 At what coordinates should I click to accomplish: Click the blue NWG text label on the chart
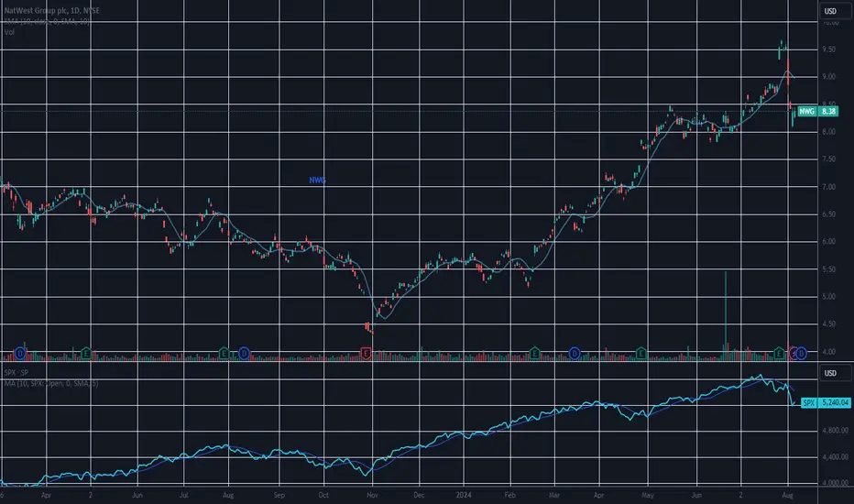(318, 180)
